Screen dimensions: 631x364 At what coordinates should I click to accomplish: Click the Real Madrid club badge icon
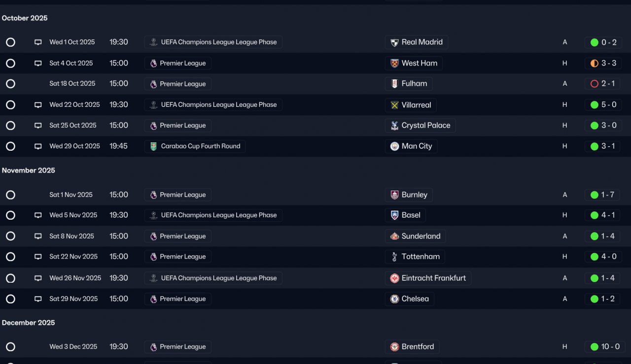(394, 42)
